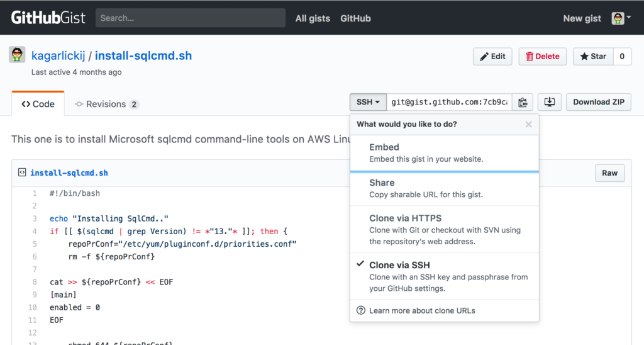Switch to the Revisions tab
This screenshot has width=644, height=345.
[x=107, y=105]
